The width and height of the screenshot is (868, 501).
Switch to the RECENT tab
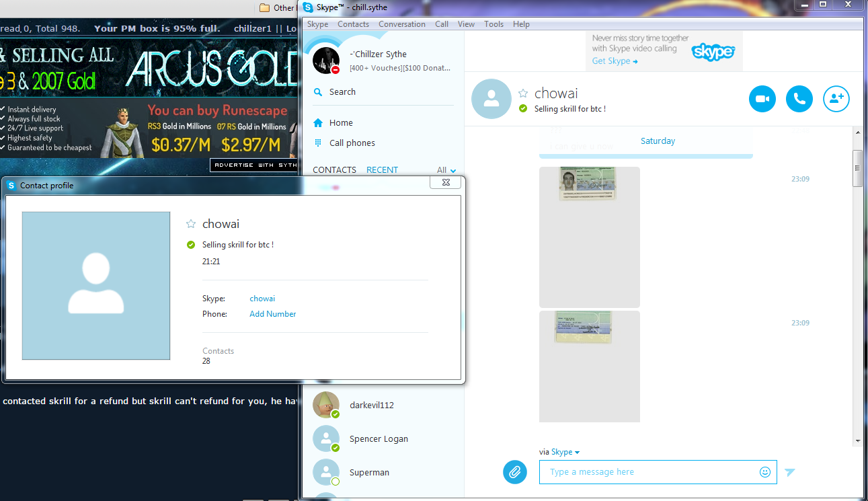[x=382, y=170]
